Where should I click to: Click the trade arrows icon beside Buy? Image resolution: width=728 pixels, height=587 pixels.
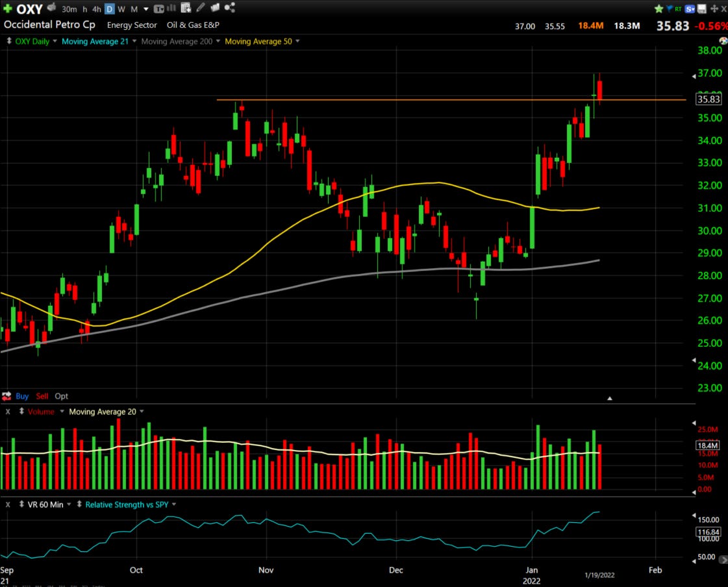point(6,396)
